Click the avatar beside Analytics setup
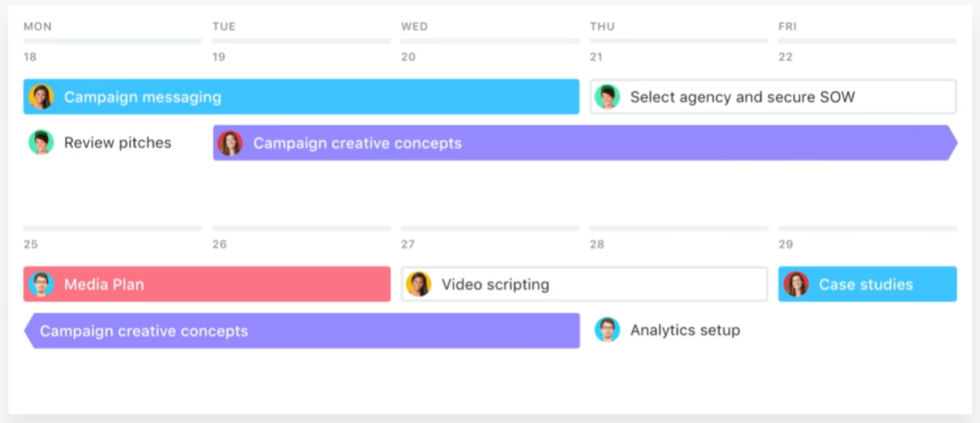The image size is (980, 423). (607, 330)
